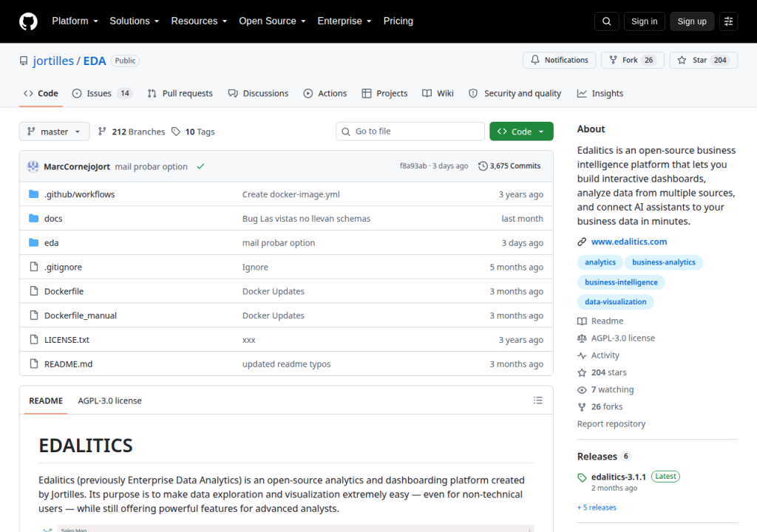Click the file icon next to .gitignore
This screenshot has width=757, height=532.
34,267
